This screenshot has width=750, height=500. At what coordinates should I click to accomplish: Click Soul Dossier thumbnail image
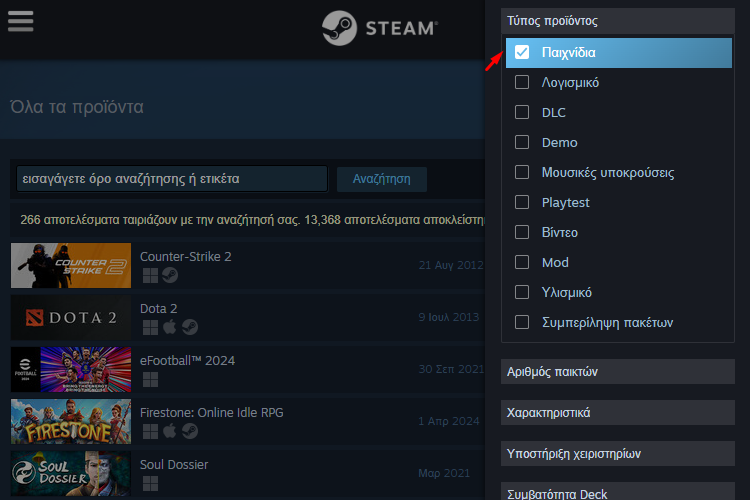pos(71,474)
